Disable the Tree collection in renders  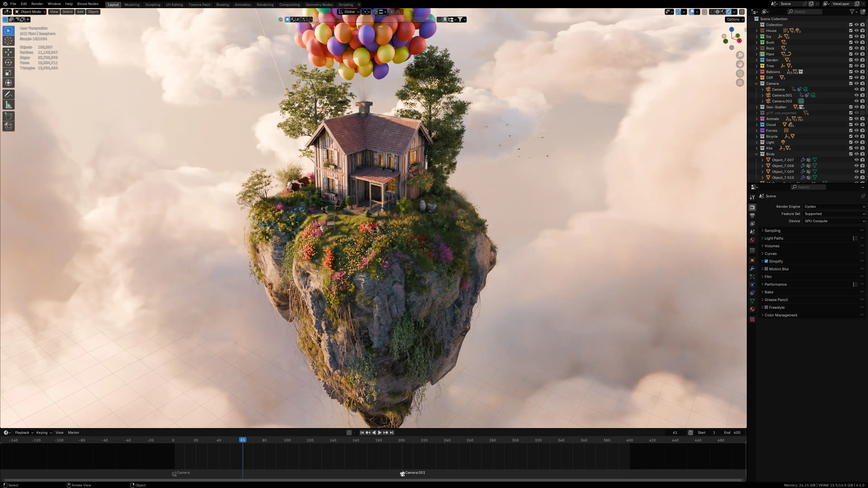pyautogui.click(x=862, y=66)
